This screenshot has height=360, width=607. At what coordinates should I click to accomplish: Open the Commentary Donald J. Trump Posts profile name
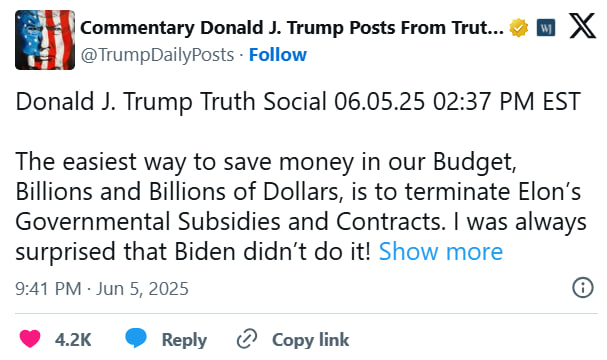click(x=292, y=28)
